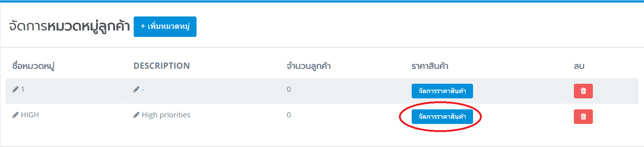The width and height of the screenshot is (644, 147).
Task: Click the ราคาสินค้า column header
Action: point(430,66)
